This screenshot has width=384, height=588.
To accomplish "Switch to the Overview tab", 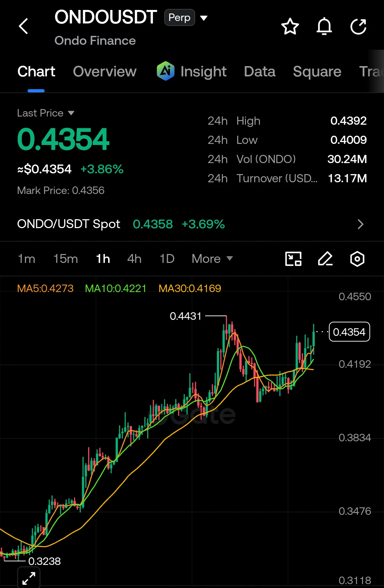I will tap(105, 71).
